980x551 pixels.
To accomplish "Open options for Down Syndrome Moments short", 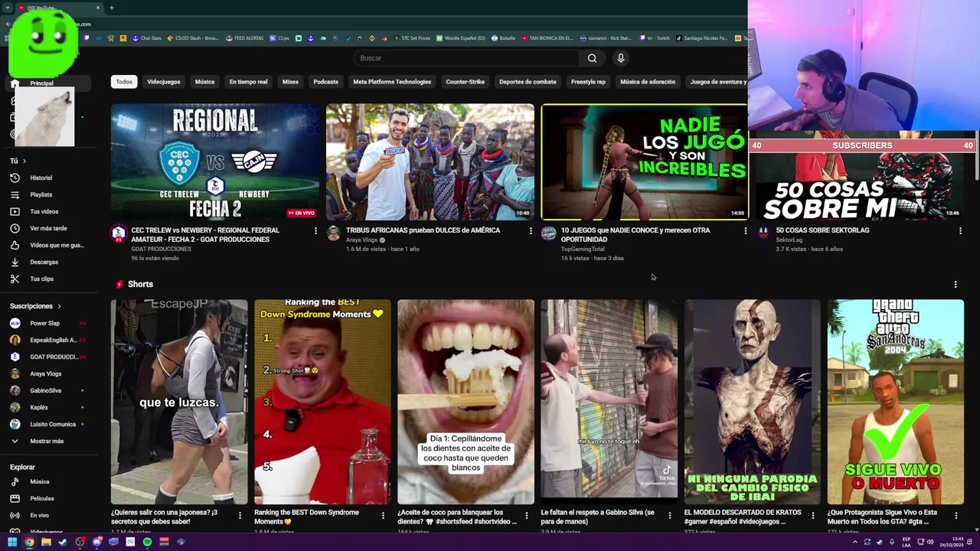I will click(x=383, y=516).
